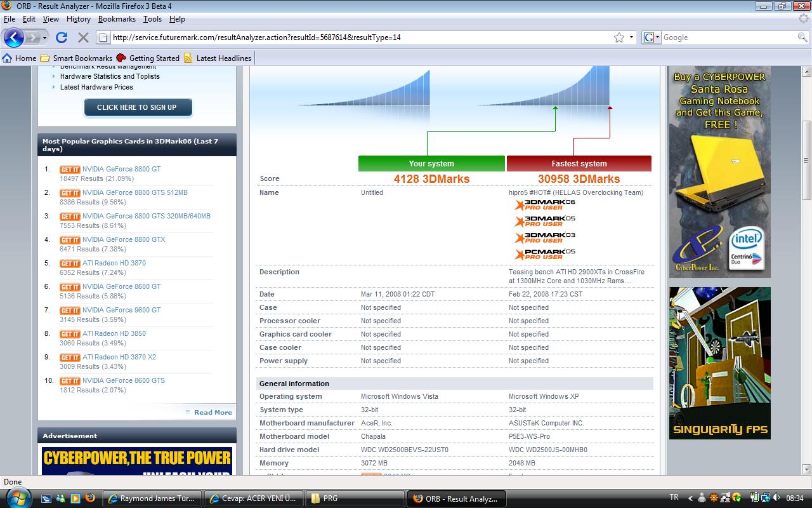Open the File menu

click(x=10, y=19)
